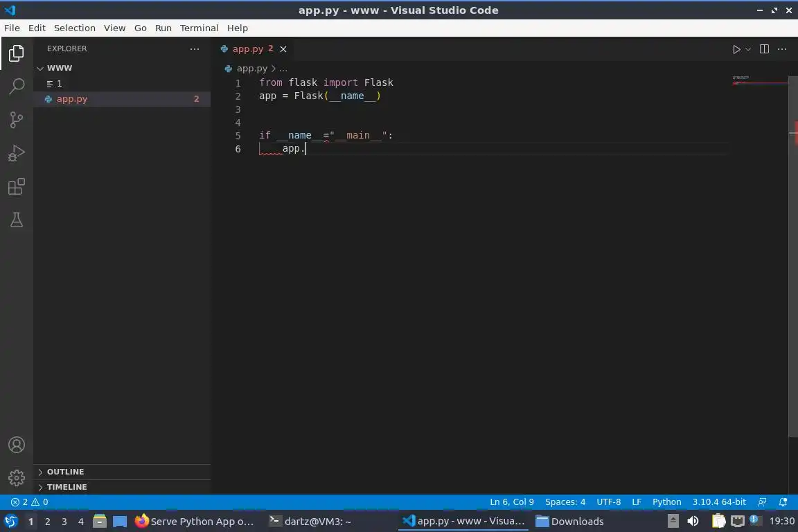798x532 pixels.
Task: Open the Extensions view
Action: pyautogui.click(x=17, y=186)
